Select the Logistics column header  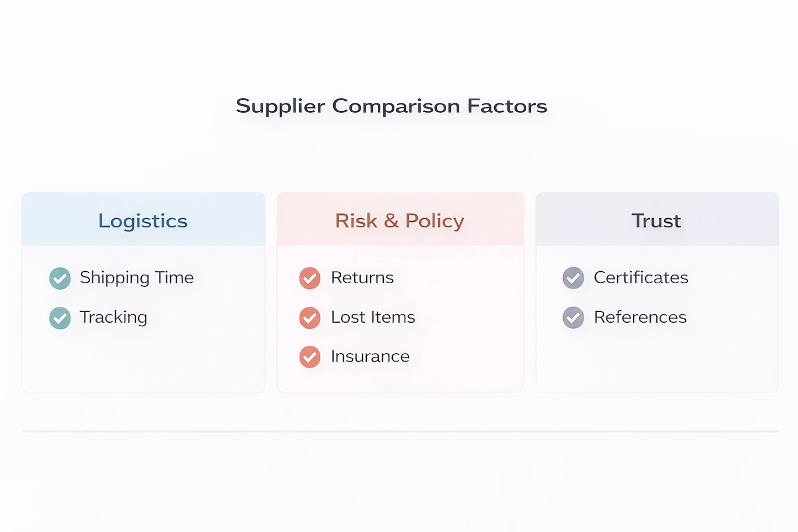click(x=143, y=221)
